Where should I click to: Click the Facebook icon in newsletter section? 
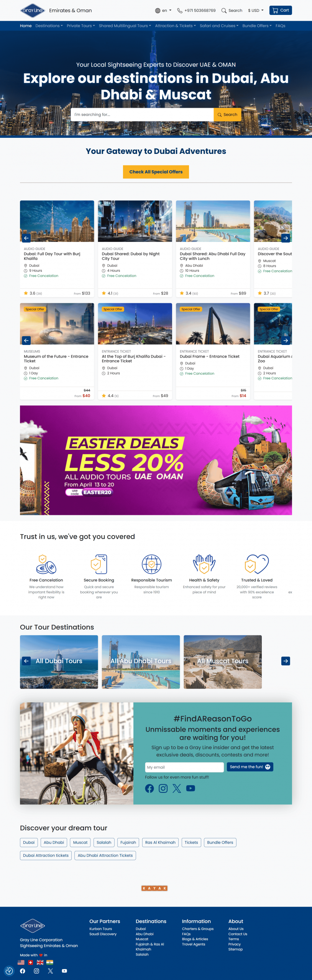(149, 788)
